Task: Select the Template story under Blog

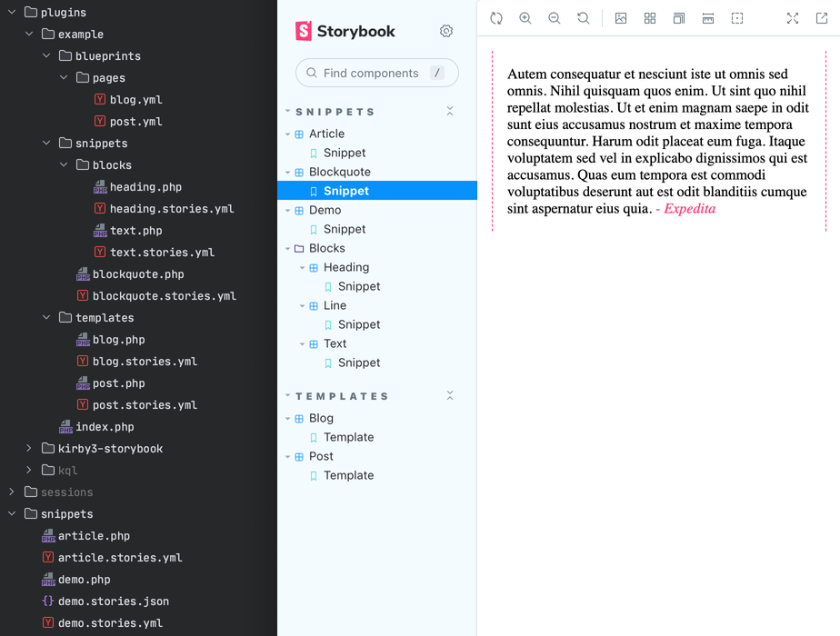Action: pyautogui.click(x=348, y=437)
